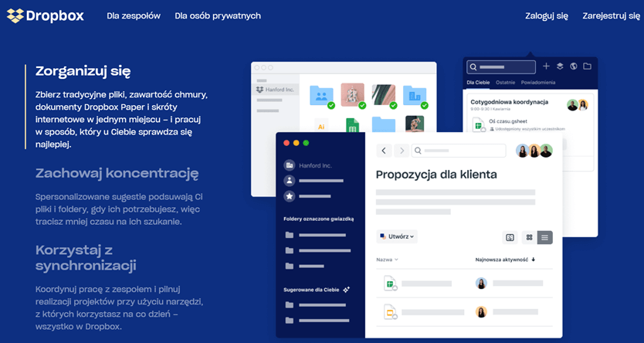Select the Zachowaj koncentrację section heading

click(117, 173)
